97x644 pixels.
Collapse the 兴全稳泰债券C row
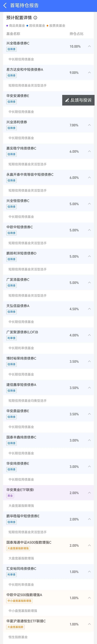pyautogui.click(x=89, y=46)
